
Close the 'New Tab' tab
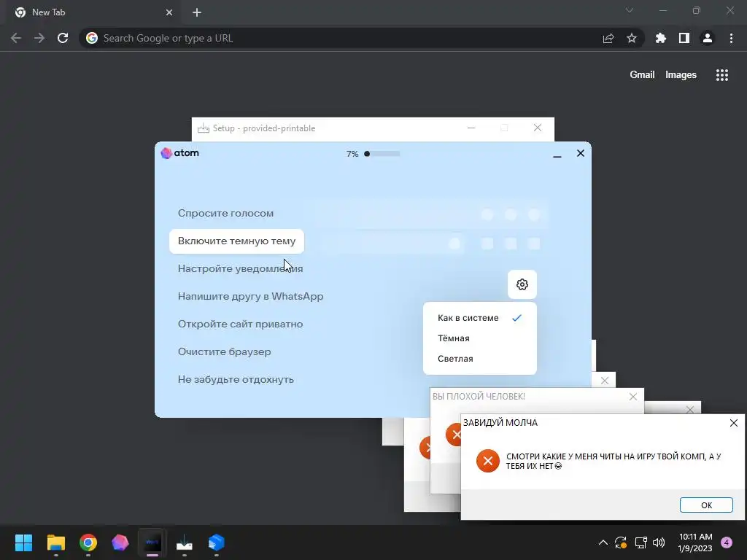point(169,12)
